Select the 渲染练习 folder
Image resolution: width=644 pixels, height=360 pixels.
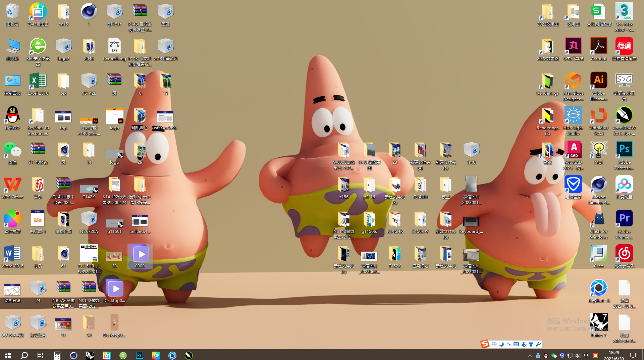click(420, 257)
